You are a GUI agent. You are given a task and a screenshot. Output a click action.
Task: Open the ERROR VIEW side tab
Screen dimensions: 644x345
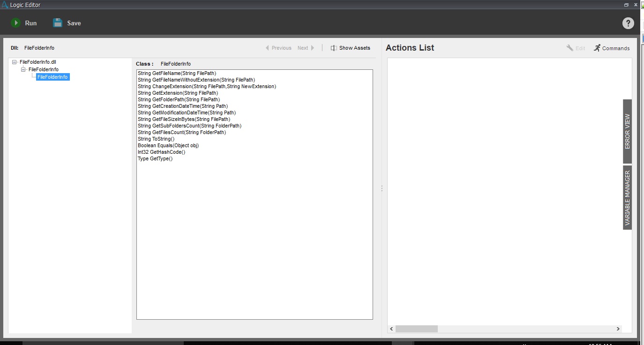tap(627, 131)
